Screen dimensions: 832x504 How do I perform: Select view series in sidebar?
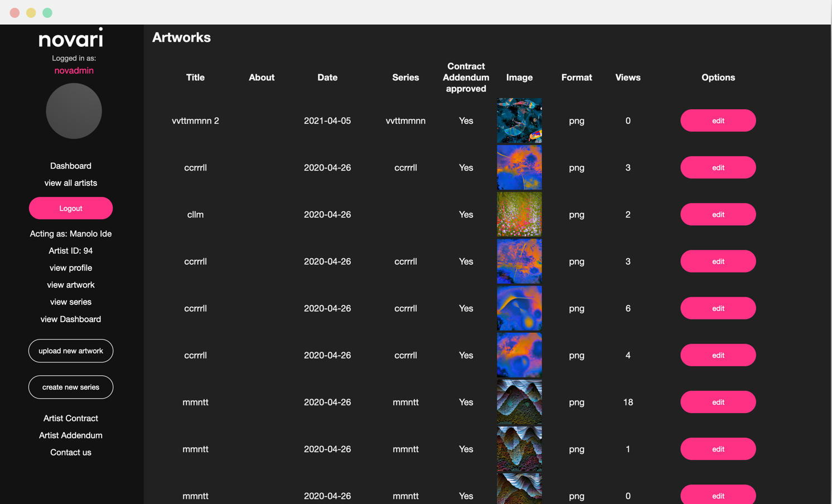point(71,302)
